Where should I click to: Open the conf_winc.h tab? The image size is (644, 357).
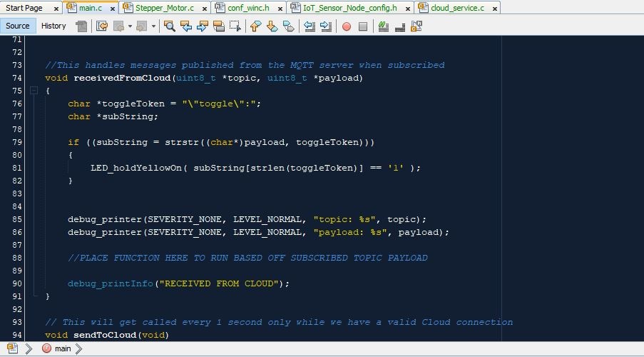[248, 8]
